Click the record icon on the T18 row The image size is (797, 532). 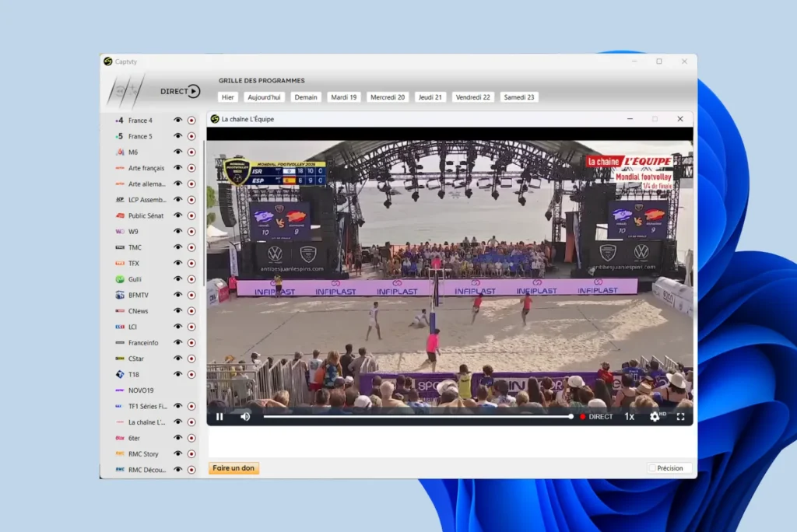(191, 374)
